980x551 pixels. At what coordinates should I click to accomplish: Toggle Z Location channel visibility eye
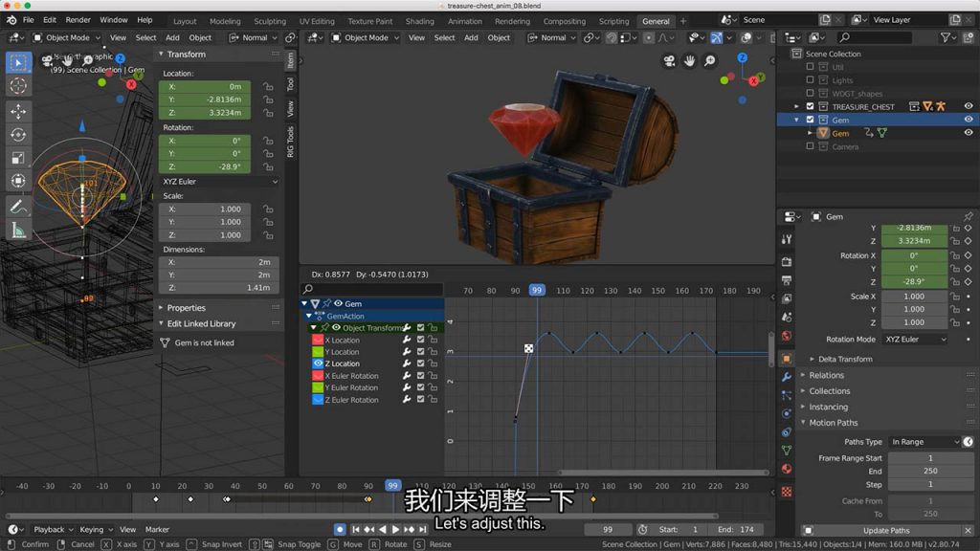[x=318, y=363]
